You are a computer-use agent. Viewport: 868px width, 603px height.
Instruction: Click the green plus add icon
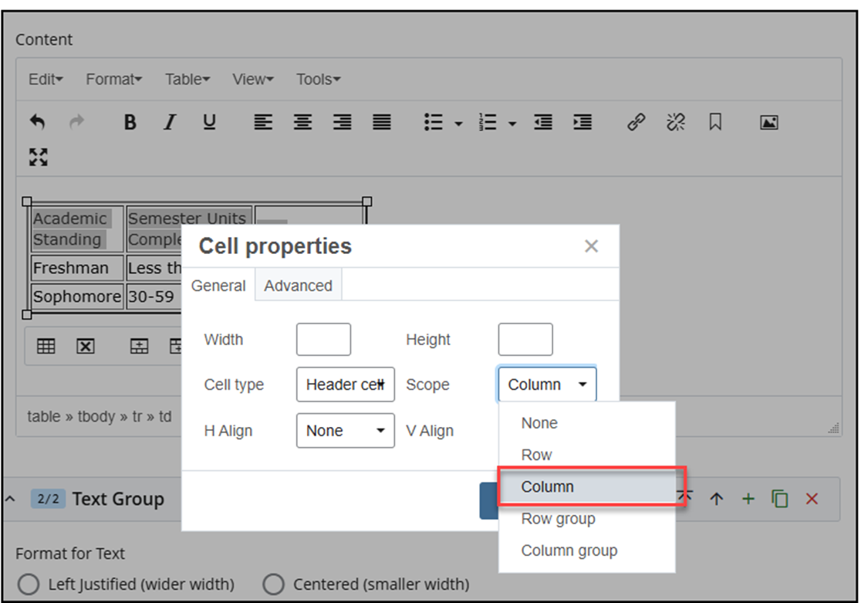point(748,499)
